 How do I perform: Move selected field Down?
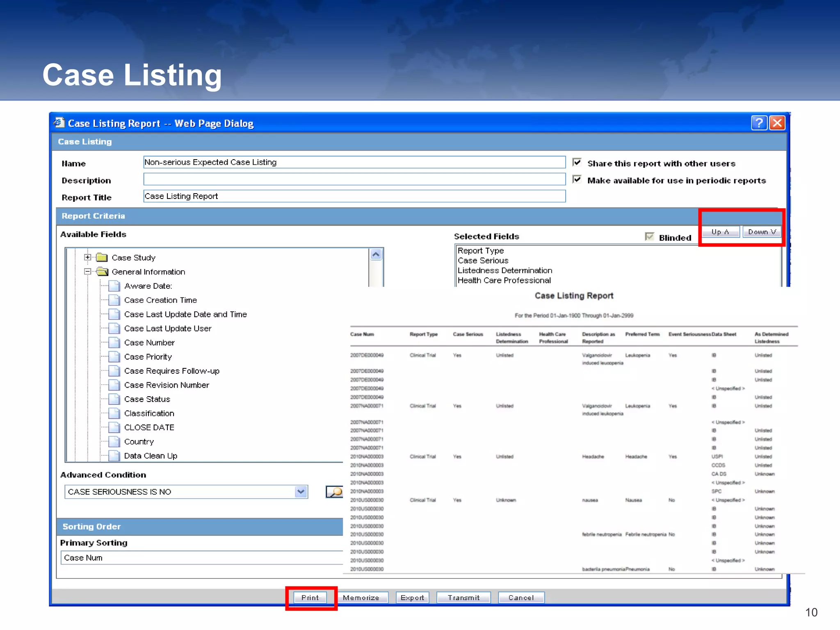coord(762,232)
